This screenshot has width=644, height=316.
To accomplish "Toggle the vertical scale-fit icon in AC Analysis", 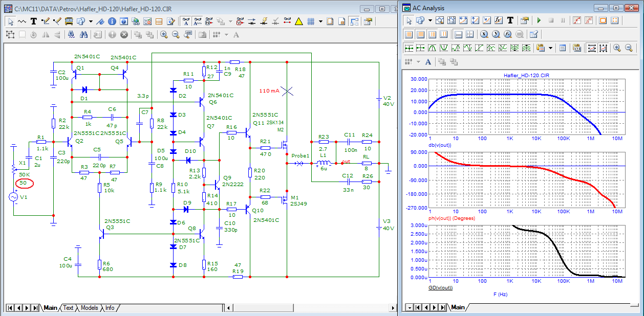I will [603, 48].
